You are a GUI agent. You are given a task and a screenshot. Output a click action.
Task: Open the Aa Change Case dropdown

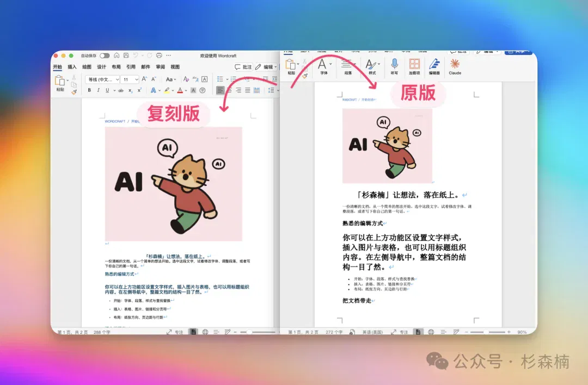[170, 79]
